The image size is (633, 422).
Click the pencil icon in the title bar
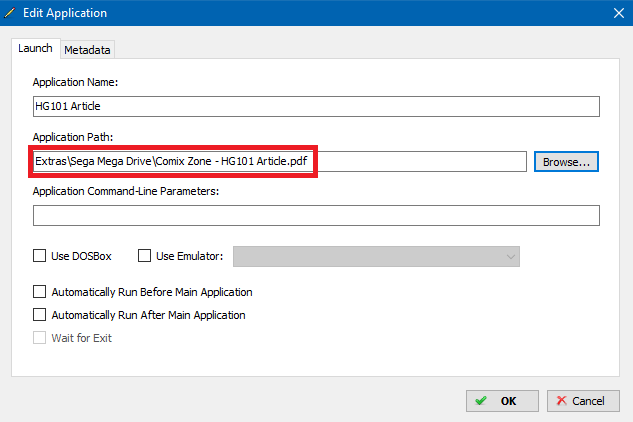(10, 13)
